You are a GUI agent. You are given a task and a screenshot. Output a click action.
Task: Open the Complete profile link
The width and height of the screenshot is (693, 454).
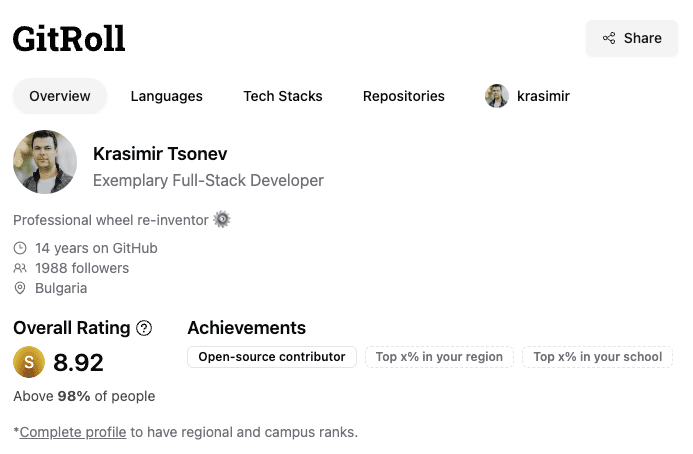tap(73, 432)
